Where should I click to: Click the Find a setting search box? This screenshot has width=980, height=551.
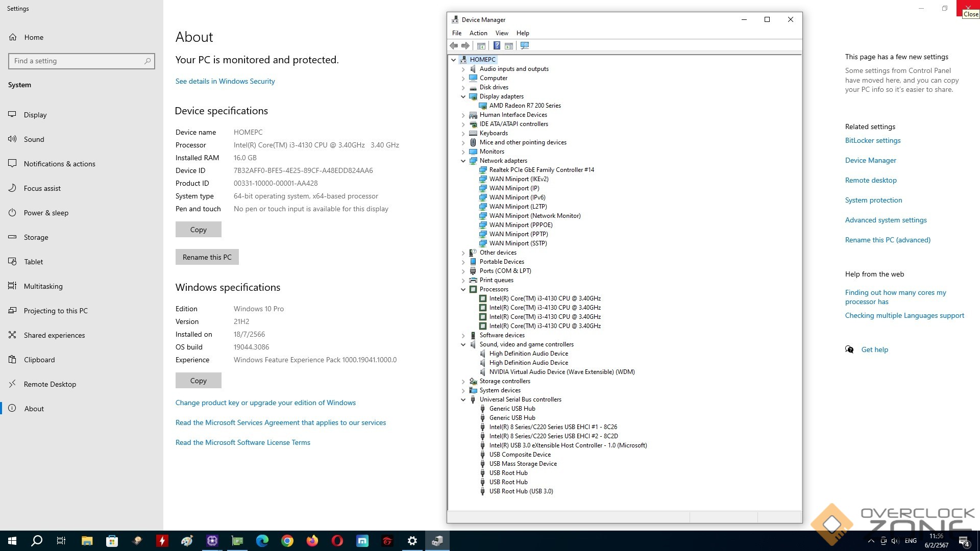point(77,61)
